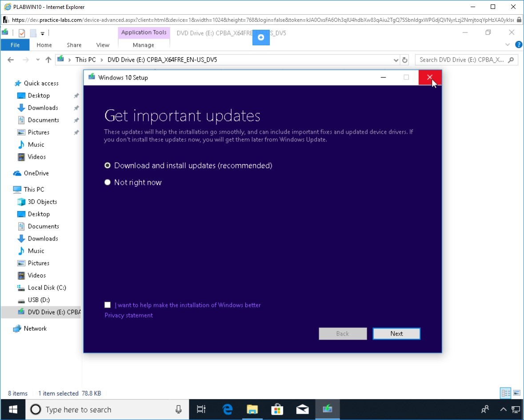Go back in Explorer navigation
524x420 pixels.
click(11, 60)
